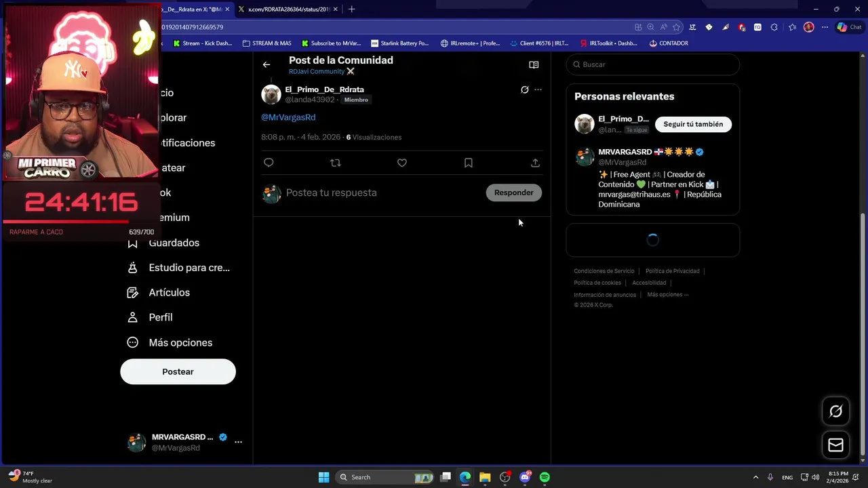Screen dimensions: 868x488
Task: Click Política de cookies footer link
Action: click(597, 283)
